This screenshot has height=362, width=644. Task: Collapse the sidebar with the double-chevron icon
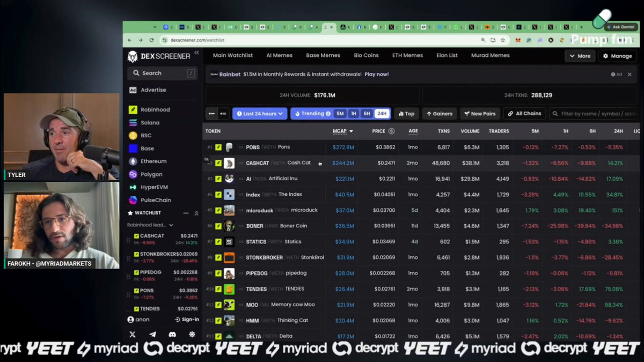pyautogui.click(x=196, y=53)
